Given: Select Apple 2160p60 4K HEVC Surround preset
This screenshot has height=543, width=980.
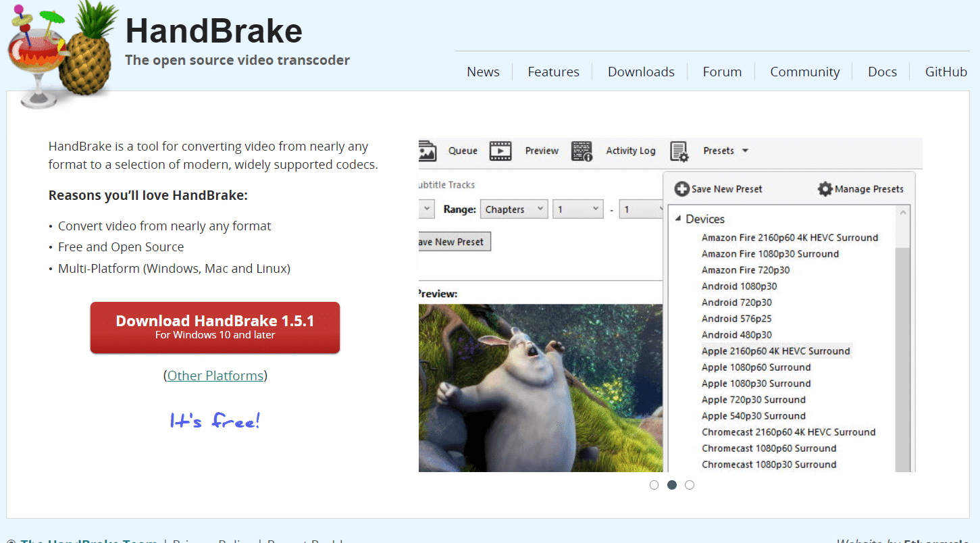Looking at the screenshot, I should pyautogui.click(x=775, y=351).
